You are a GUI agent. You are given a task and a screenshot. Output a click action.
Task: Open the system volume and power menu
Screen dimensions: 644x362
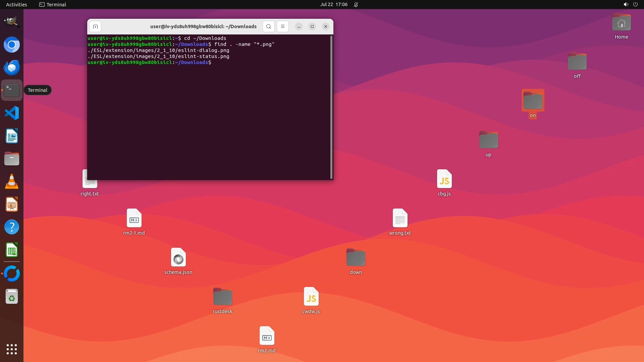click(630, 4)
